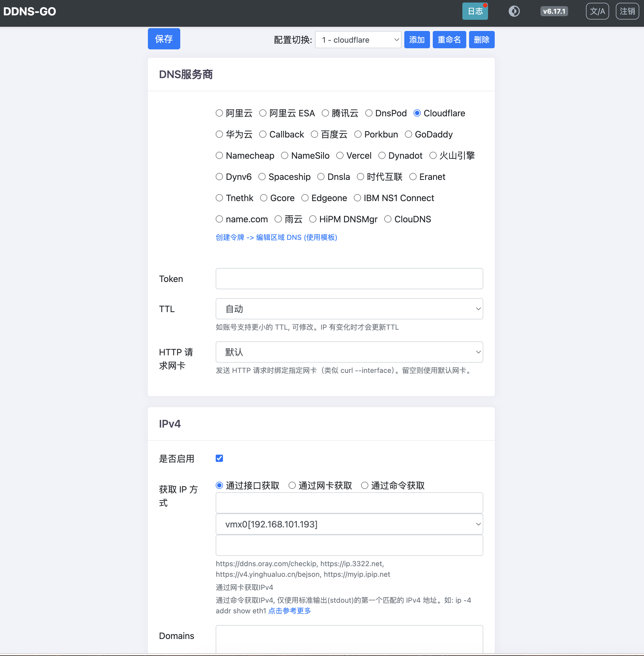This screenshot has width=644, height=656.
Task: Select the 华为云 provider
Action: [x=219, y=134]
